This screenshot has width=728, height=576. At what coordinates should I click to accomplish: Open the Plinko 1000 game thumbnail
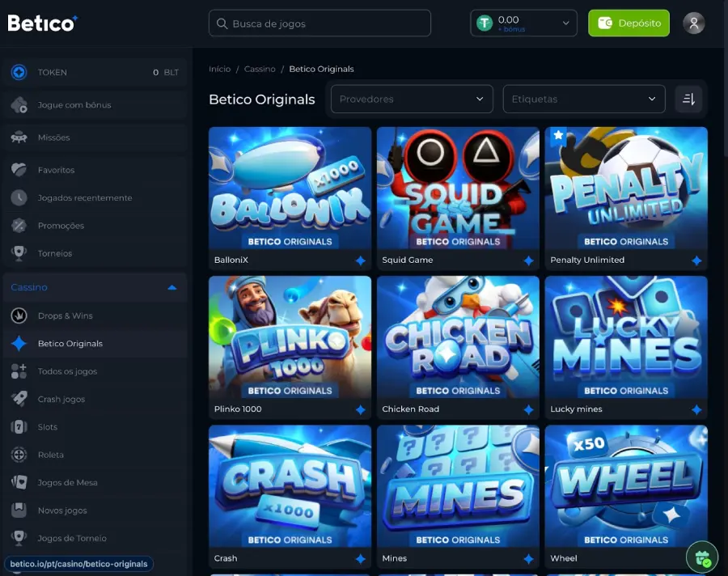(290, 337)
